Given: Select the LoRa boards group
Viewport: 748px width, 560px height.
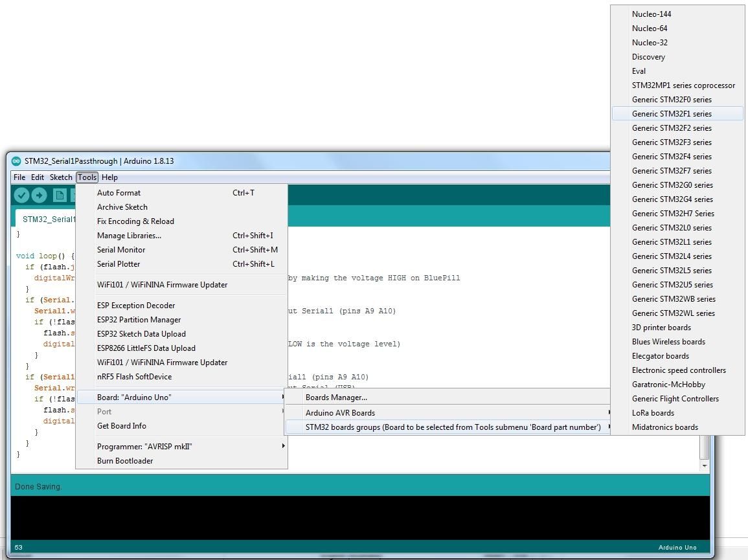Looking at the screenshot, I should coord(653,412).
